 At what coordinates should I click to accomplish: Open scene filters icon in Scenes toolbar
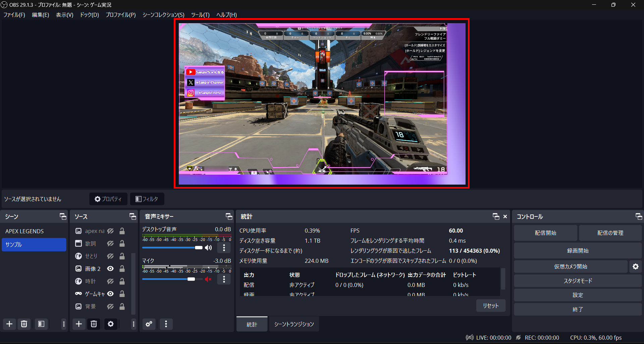coord(41,324)
